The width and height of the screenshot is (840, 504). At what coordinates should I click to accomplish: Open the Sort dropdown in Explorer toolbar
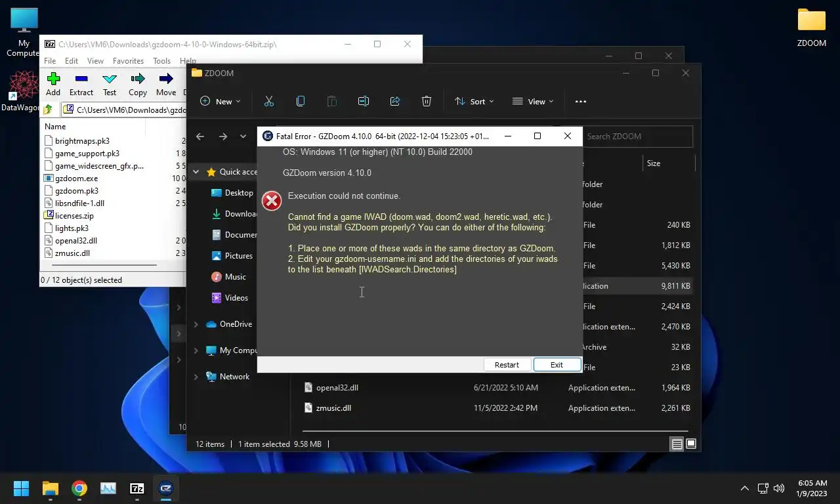pos(474,101)
